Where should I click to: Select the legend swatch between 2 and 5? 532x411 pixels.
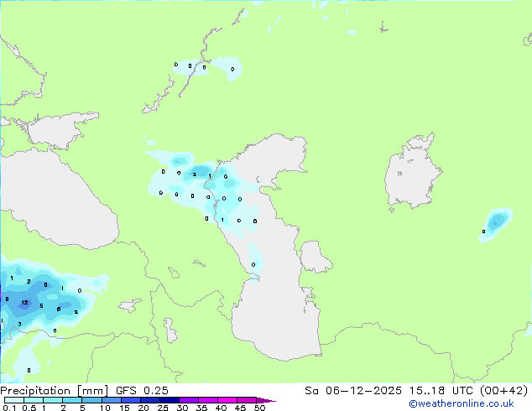pyautogui.click(x=72, y=400)
